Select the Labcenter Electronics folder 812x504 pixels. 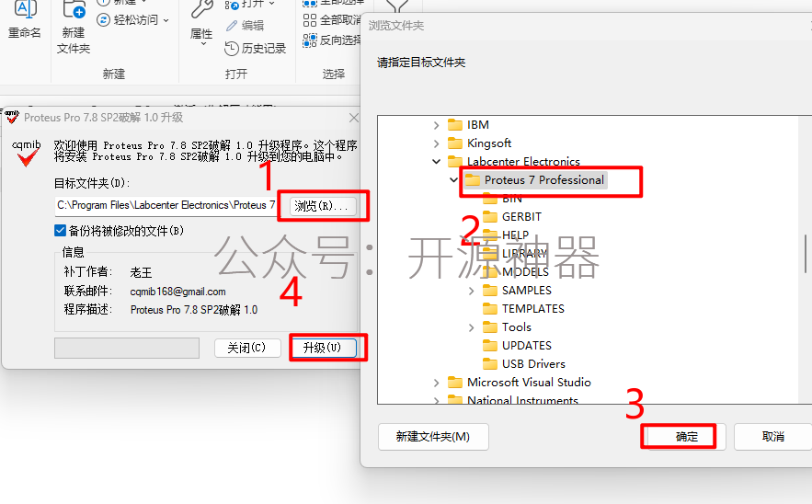[x=523, y=161]
